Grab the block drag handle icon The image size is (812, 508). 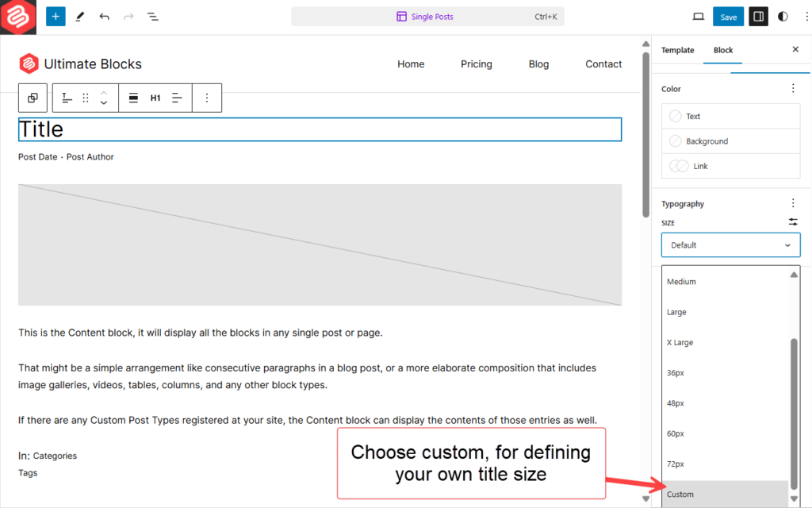pos(85,98)
